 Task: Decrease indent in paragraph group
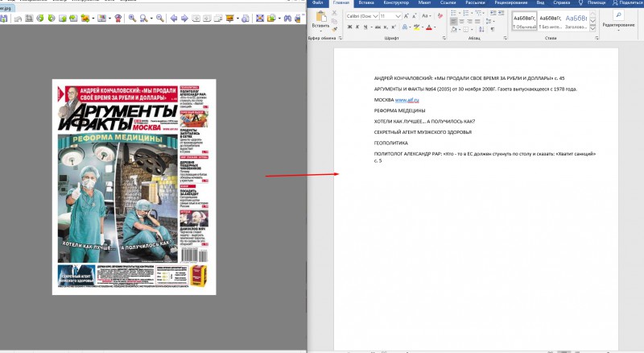pyautogui.click(x=493, y=13)
